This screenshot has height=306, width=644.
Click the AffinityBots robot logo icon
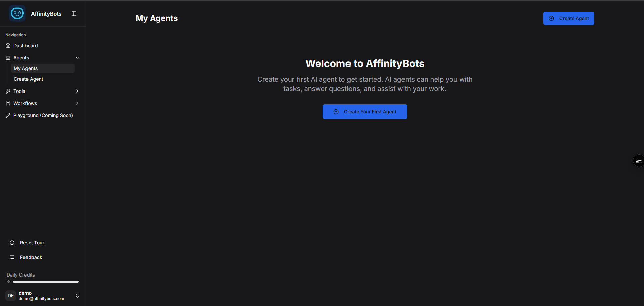(17, 14)
